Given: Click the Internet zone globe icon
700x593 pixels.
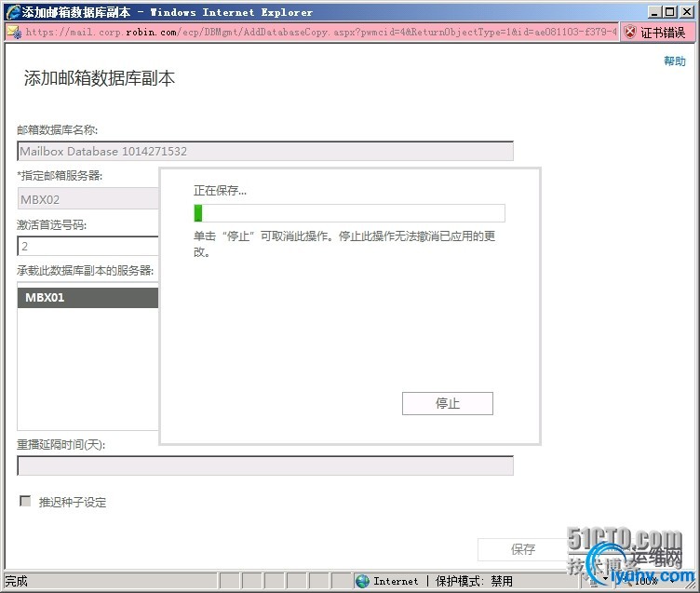Looking at the screenshot, I should pos(362,581).
